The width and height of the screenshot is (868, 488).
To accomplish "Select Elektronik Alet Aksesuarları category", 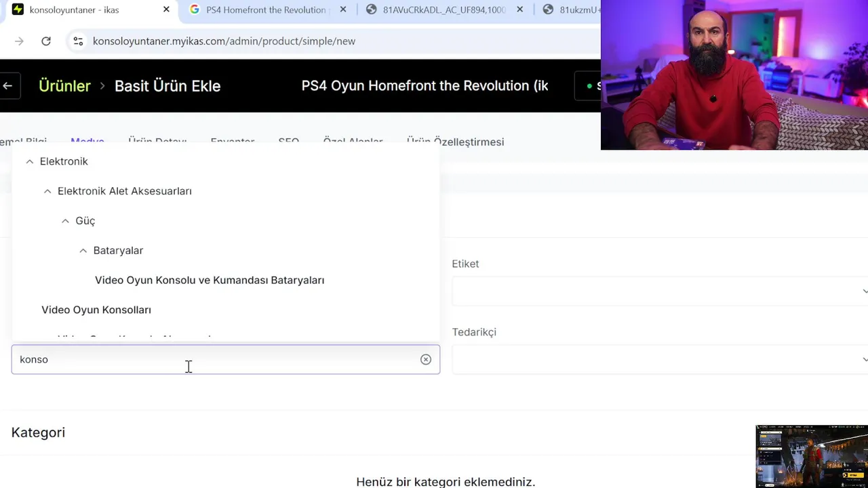I will point(125,191).
